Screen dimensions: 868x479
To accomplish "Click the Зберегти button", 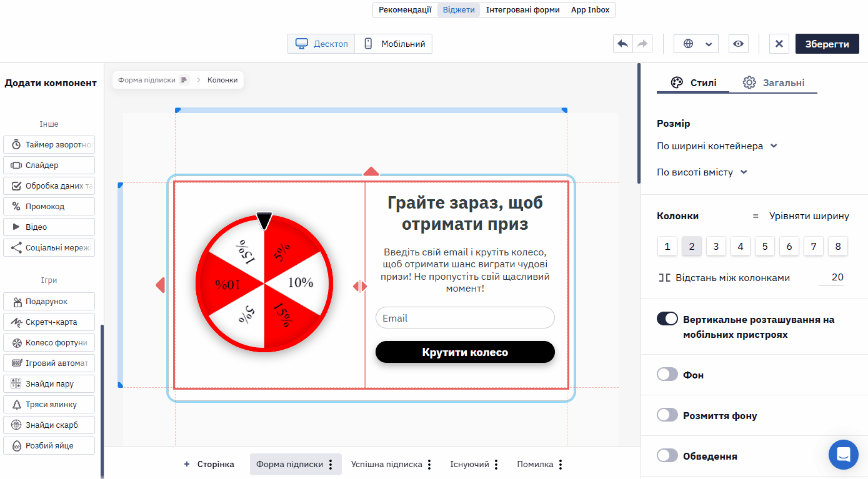I will point(827,44).
